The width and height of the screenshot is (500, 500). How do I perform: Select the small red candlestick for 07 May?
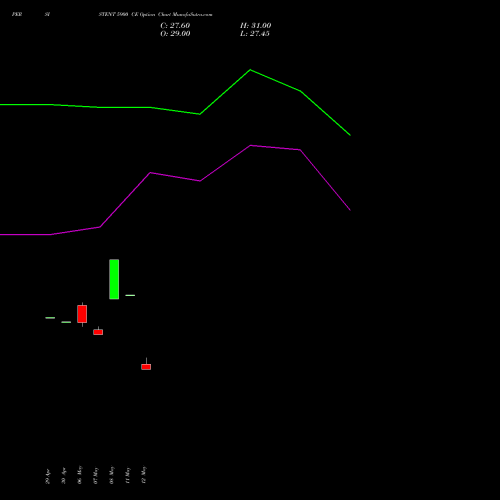click(x=98, y=332)
